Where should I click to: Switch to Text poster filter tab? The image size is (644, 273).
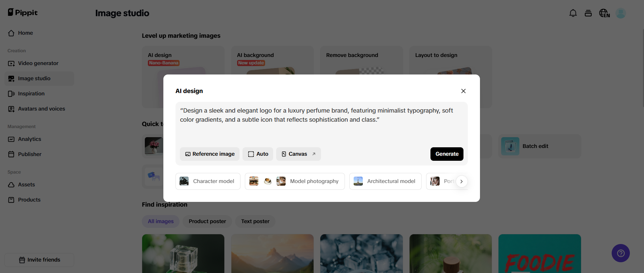[x=255, y=221]
